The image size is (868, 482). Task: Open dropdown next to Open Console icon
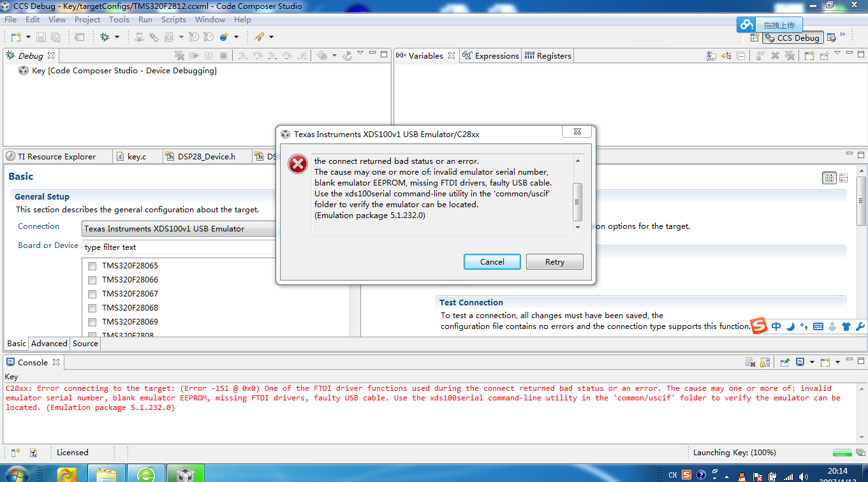point(837,362)
